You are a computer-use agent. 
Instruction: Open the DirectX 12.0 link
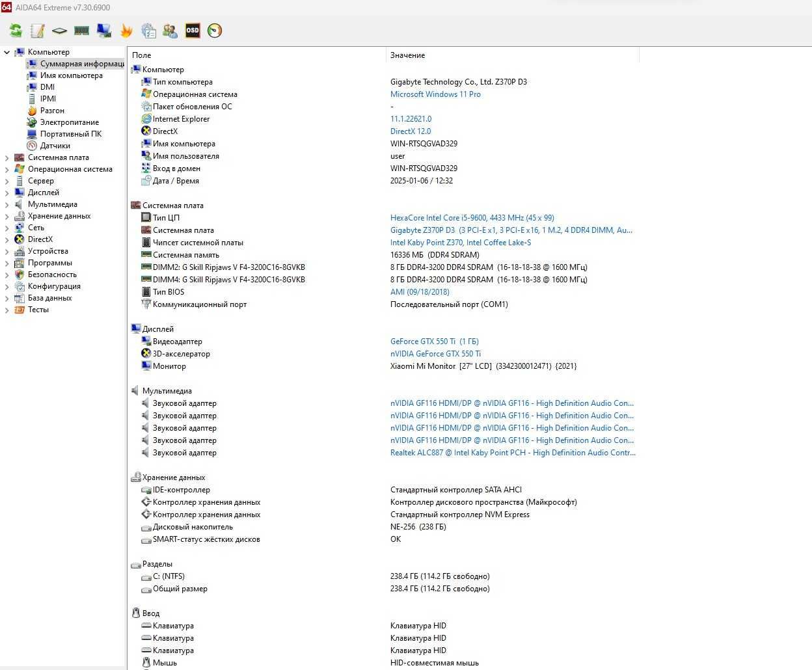click(x=411, y=131)
